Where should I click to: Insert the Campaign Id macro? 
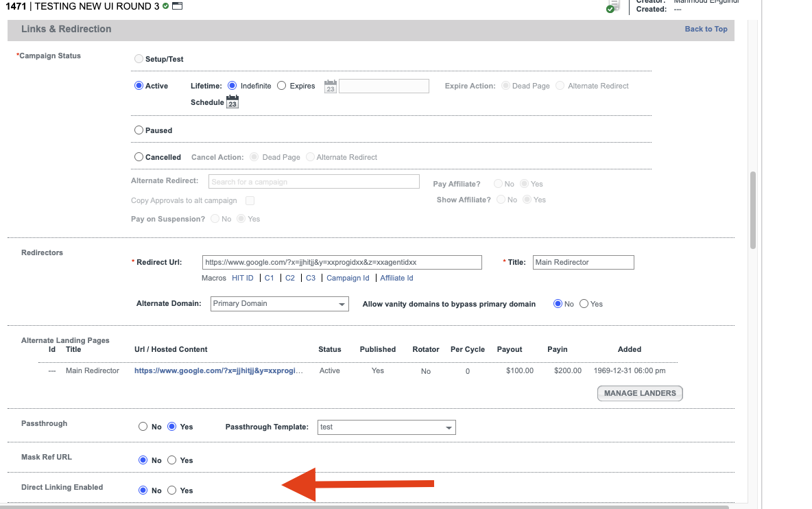[x=348, y=278]
